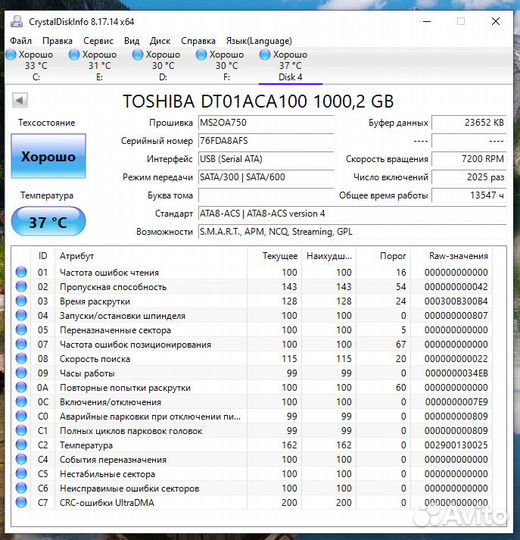Click the Хорошо health status button
The width and height of the screenshot is (520, 540).
pyautogui.click(x=49, y=156)
